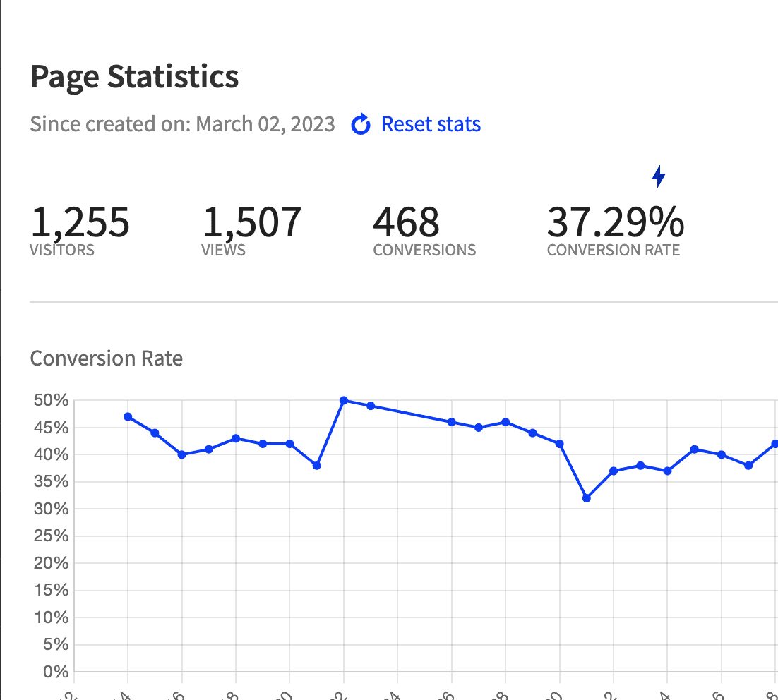Screen dimensions: 778x700
Task: Select the 1,507 views count
Action: point(251,222)
